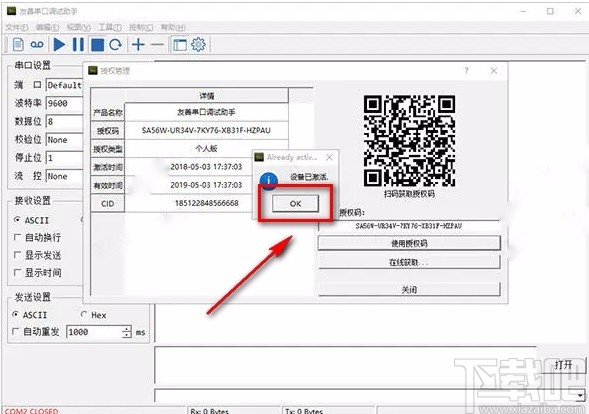The width and height of the screenshot is (589, 414).
Task: Click the Rx: 0 Bytes status entry
Action: pos(209,411)
